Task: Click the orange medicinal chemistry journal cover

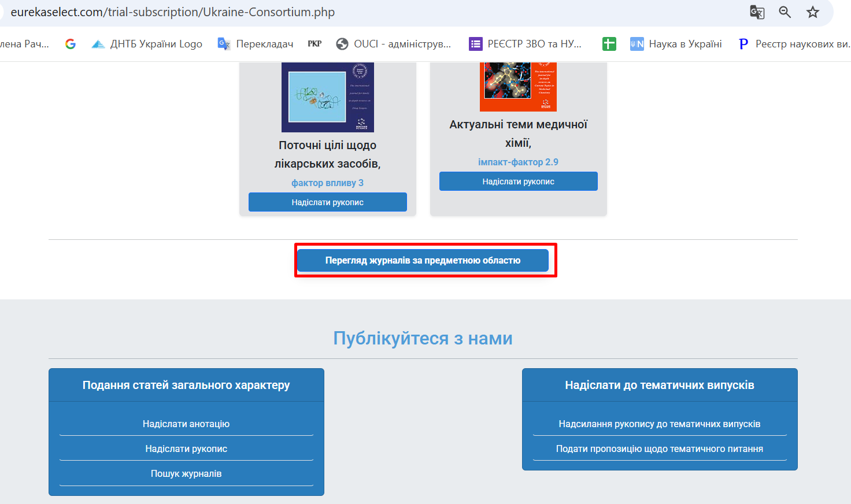Action: 518,87
